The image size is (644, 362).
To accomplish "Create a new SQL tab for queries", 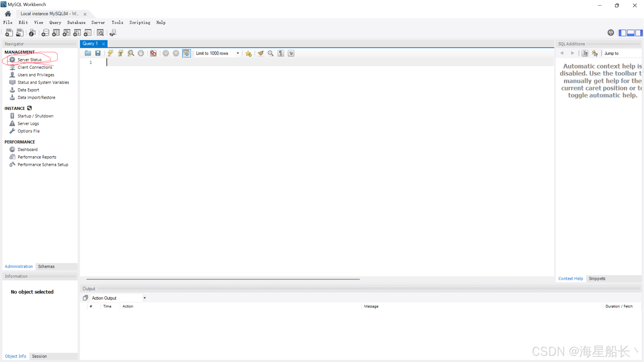I will click(9, 33).
